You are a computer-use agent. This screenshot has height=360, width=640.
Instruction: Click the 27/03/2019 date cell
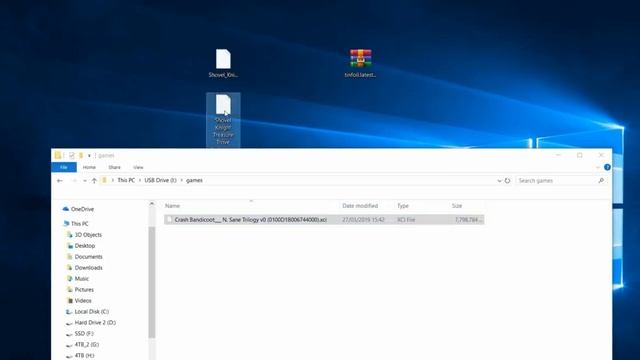(363, 220)
